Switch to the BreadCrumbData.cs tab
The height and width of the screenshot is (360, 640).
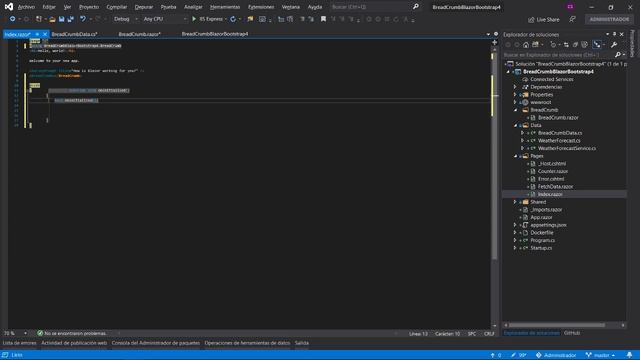coord(74,34)
